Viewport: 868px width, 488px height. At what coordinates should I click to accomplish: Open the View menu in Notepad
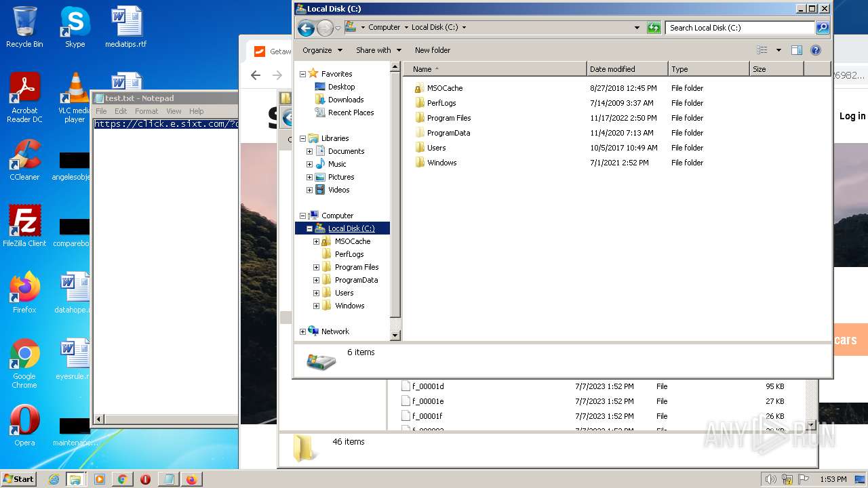[x=174, y=111]
